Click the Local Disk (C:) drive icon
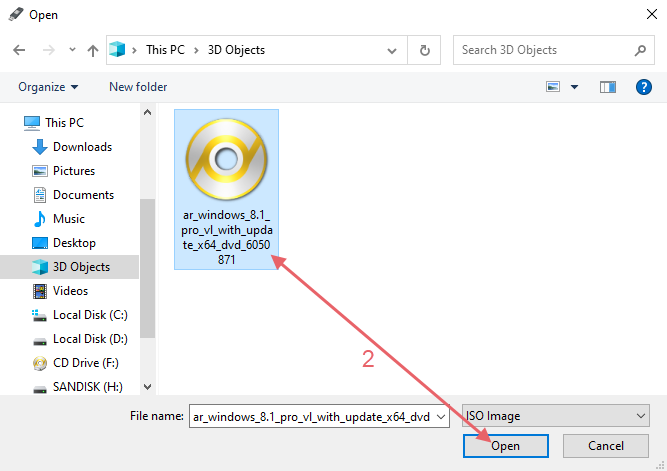This screenshot has width=667, height=471. tap(39, 315)
